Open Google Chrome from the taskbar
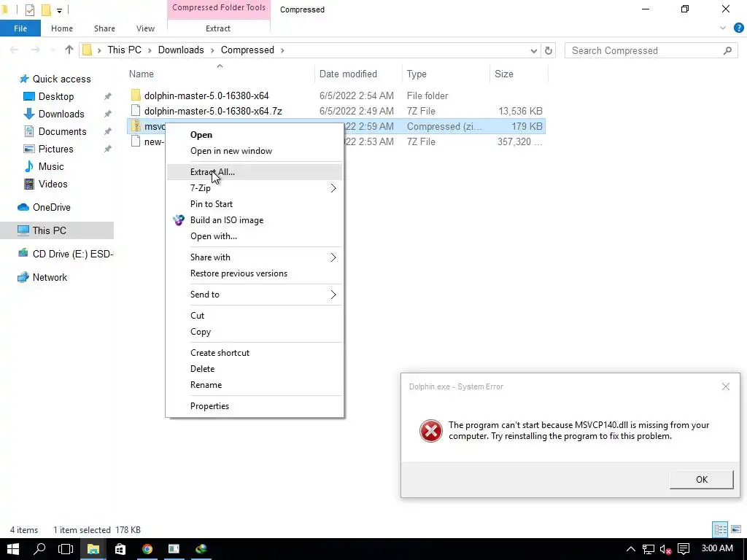The height and width of the screenshot is (560, 747). pyautogui.click(x=147, y=549)
